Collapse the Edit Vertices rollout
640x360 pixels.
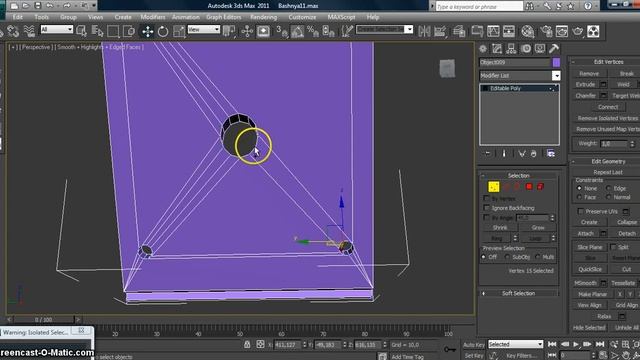coord(608,62)
